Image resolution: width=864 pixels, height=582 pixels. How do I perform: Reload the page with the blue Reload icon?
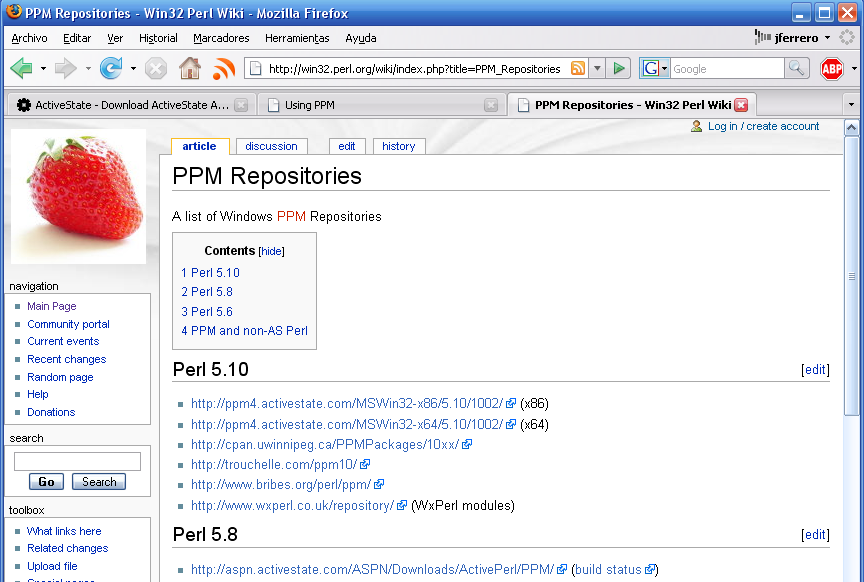(x=111, y=68)
